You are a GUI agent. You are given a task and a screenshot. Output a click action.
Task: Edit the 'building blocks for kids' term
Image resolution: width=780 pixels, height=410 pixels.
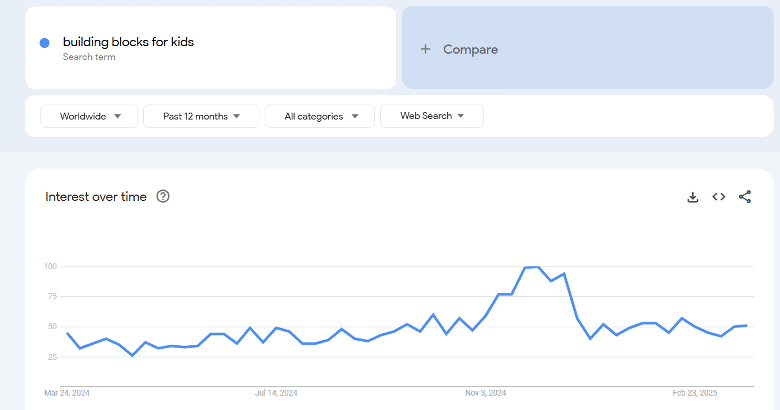click(x=128, y=42)
